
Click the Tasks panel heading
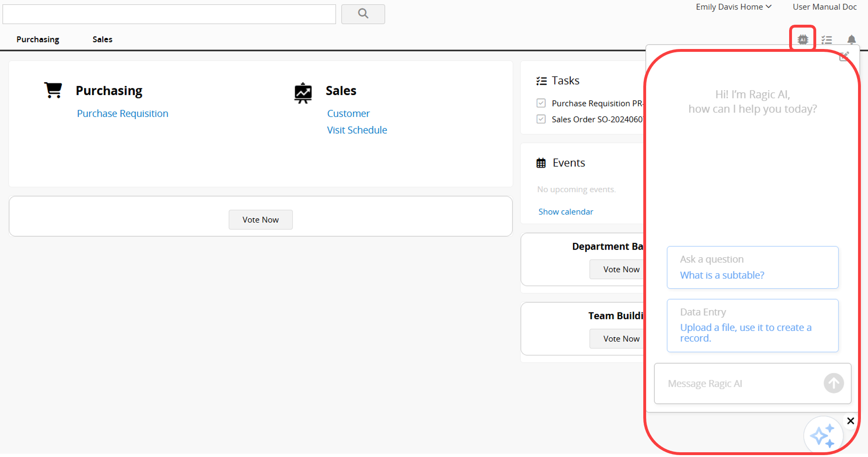tap(565, 81)
